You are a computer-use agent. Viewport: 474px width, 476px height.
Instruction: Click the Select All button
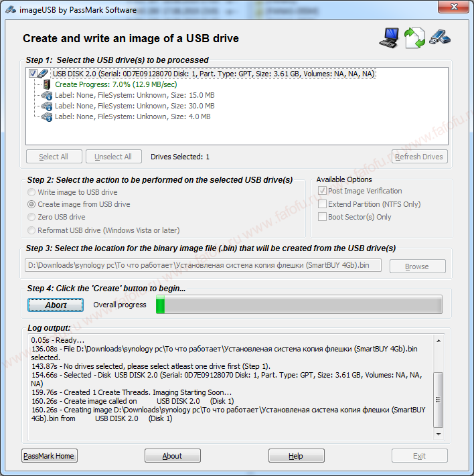click(x=54, y=157)
